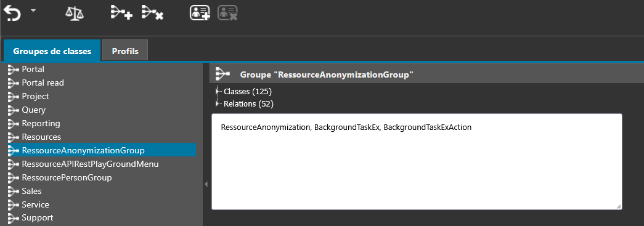
Task: Collapse the left panel with splitter arrow
Action: click(206, 185)
